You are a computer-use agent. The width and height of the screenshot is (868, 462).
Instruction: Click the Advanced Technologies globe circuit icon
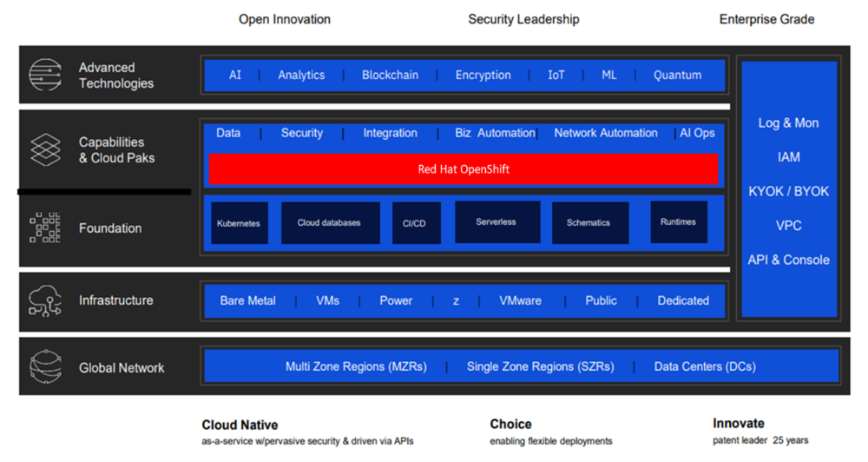tap(45, 75)
